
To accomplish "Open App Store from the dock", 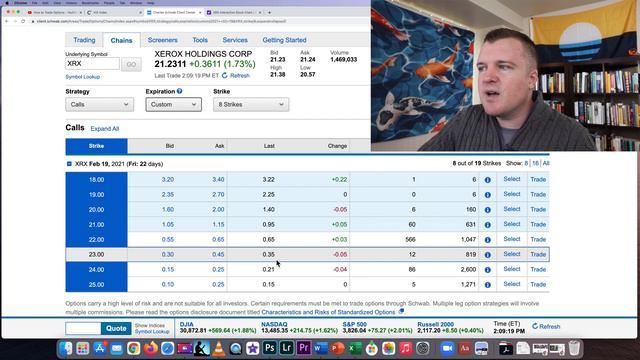I will [x=100, y=348].
